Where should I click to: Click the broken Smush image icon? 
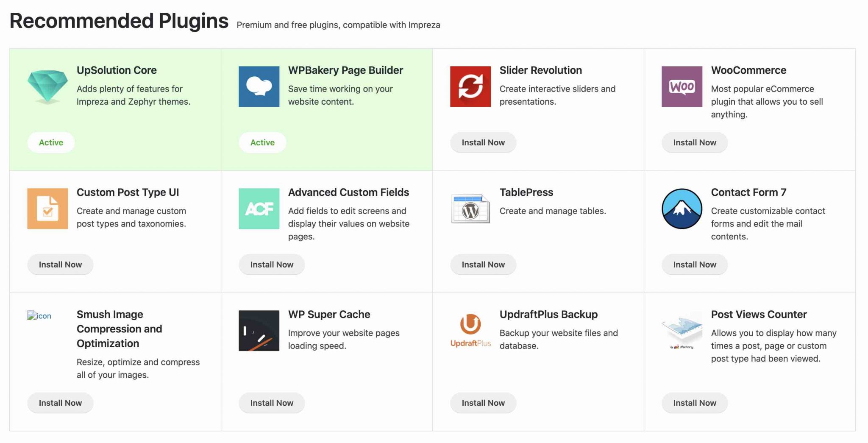coord(39,315)
